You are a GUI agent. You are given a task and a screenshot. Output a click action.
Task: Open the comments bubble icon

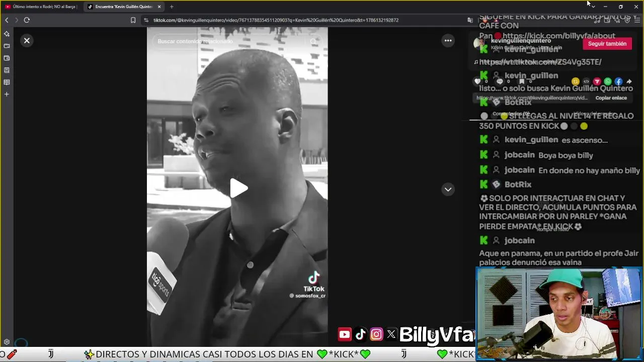click(500, 81)
